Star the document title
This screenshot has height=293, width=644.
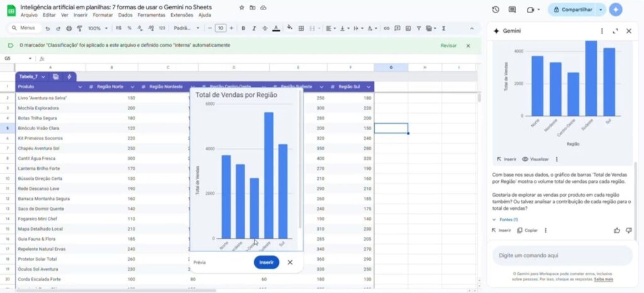tap(241, 8)
